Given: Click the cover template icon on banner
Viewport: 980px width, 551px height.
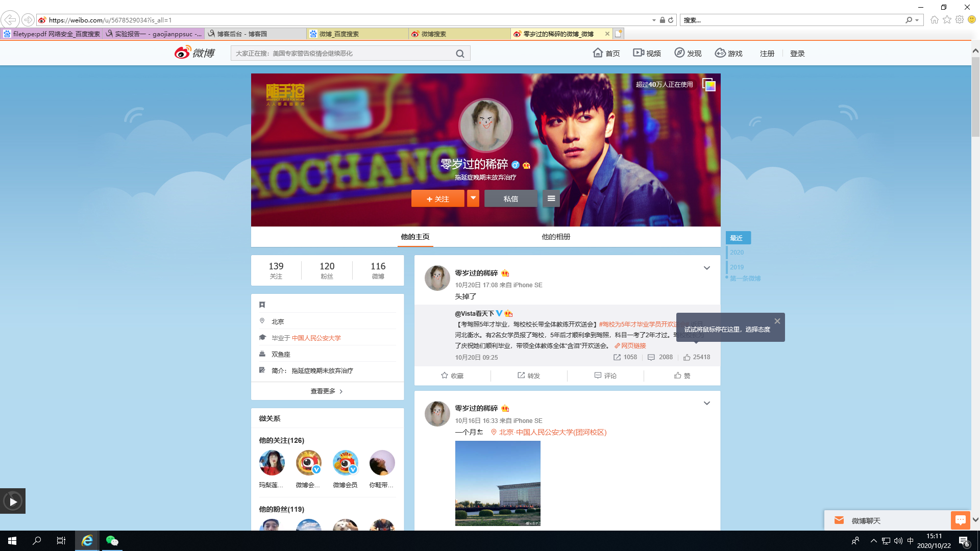Looking at the screenshot, I should pyautogui.click(x=709, y=85).
